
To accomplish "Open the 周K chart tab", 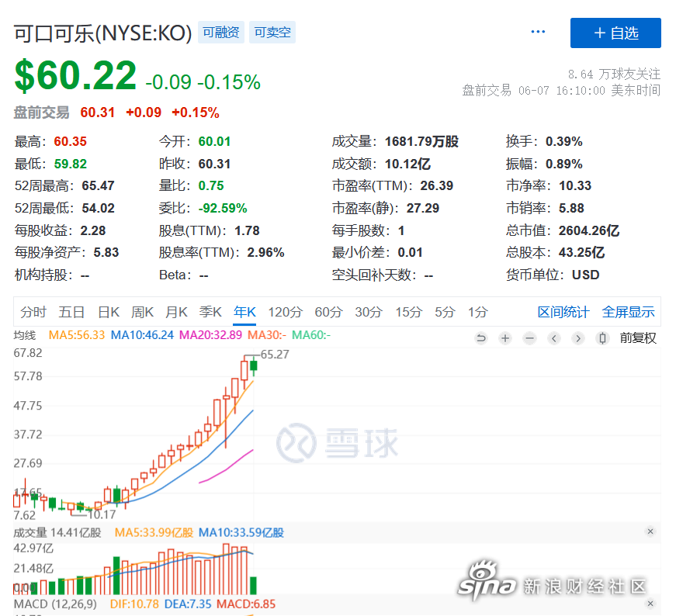I will coord(142,312).
